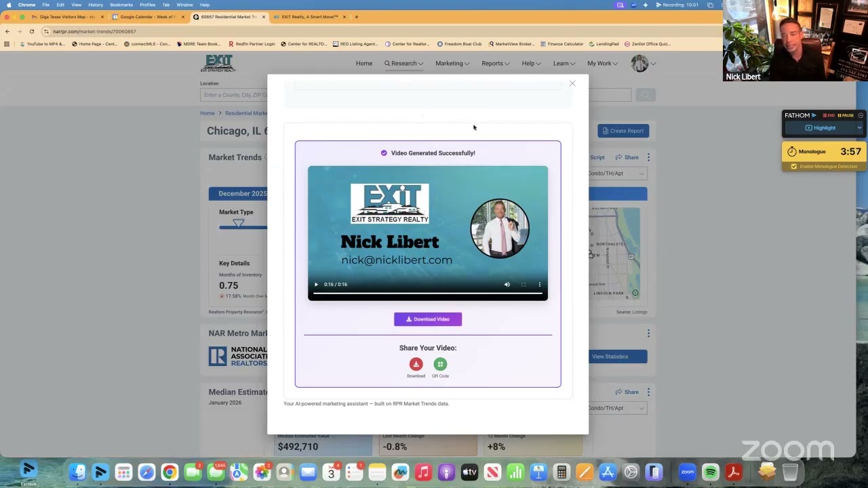Click the green QR Code share icon

coord(440,364)
